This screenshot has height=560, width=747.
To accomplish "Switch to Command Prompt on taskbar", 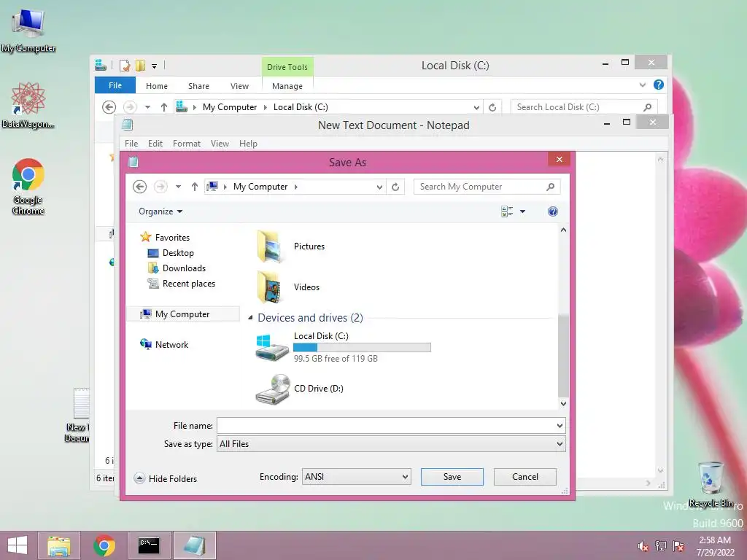I will click(x=149, y=545).
